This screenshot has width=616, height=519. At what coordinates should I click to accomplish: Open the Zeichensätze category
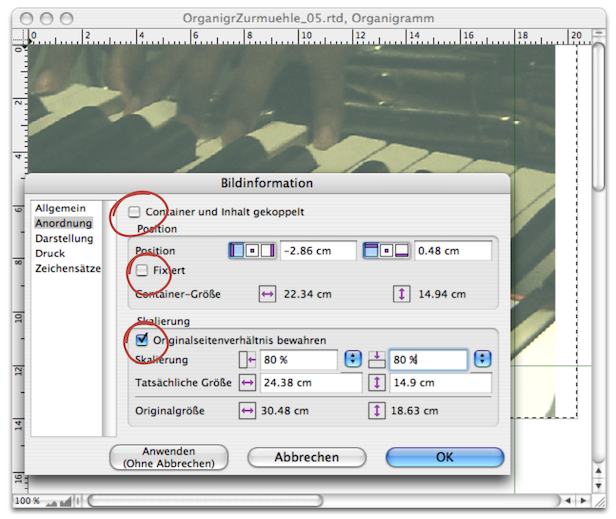[67, 268]
